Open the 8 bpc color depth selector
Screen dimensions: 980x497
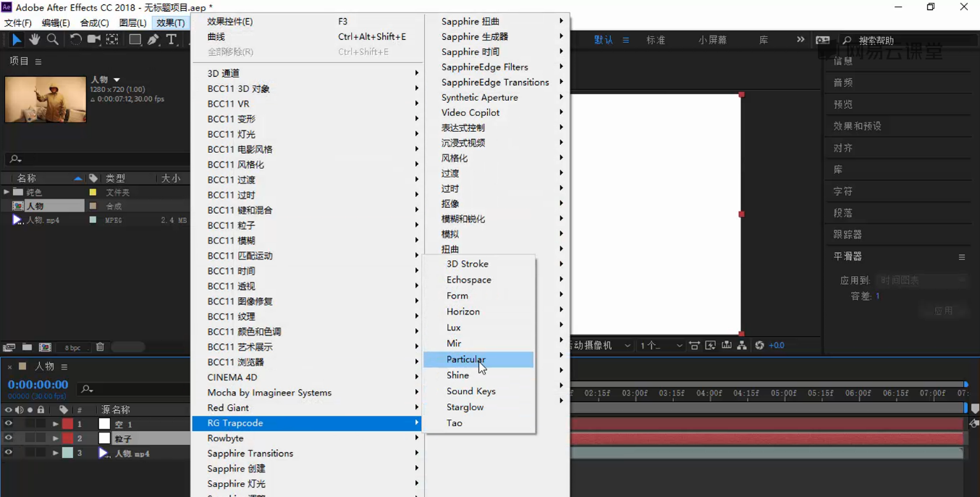coord(72,348)
